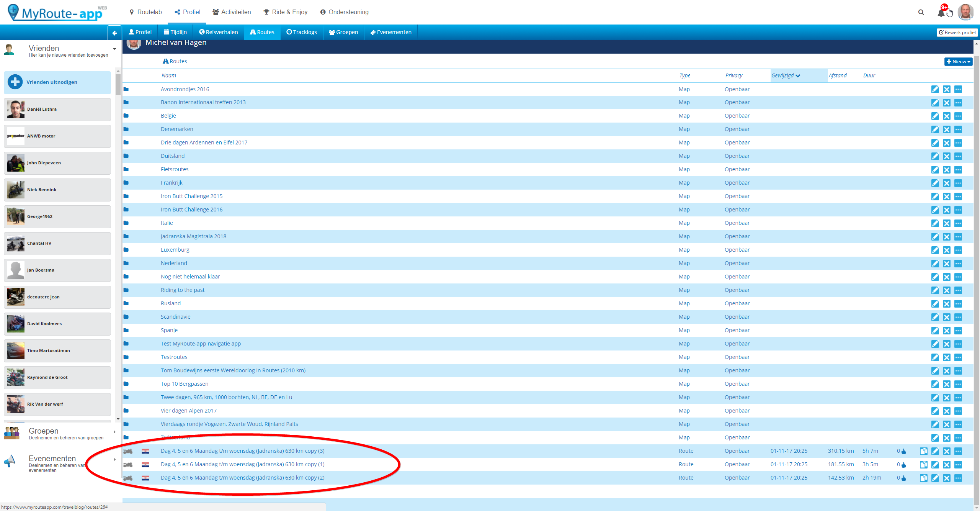
Task: Copy the 310.15 km route
Action: tap(923, 451)
